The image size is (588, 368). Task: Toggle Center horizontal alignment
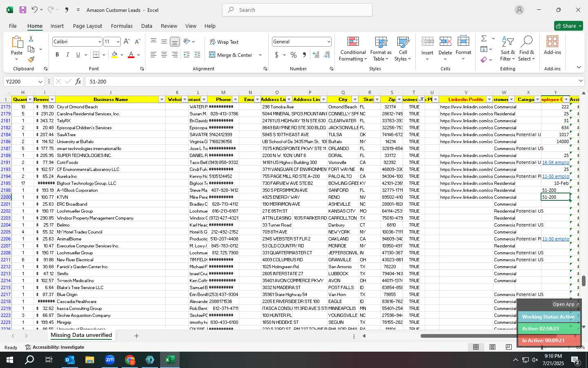[x=164, y=55]
